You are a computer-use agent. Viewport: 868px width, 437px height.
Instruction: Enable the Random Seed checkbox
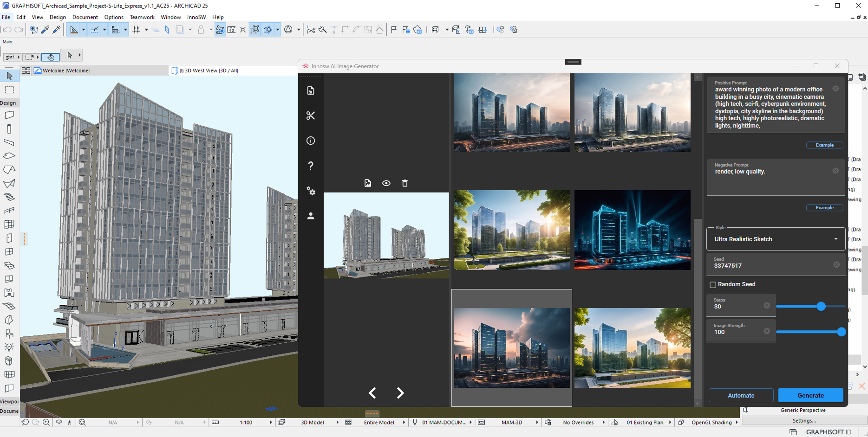[x=713, y=284]
